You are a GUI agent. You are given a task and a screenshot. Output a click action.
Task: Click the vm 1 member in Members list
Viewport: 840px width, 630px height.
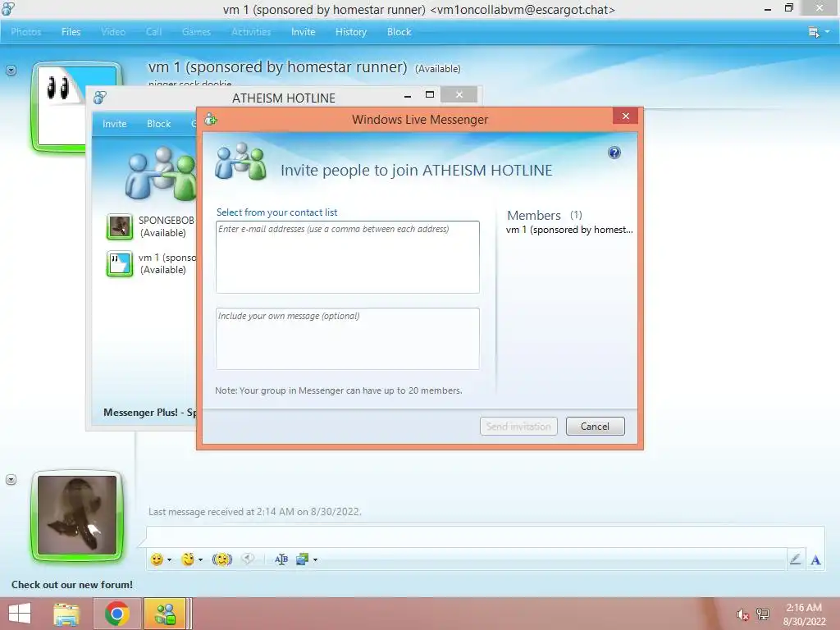(x=569, y=230)
